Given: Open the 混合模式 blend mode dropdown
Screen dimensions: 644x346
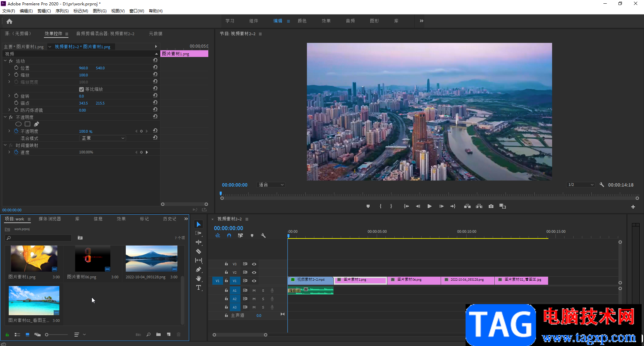Looking at the screenshot, I should pyautogui.click(x=103, y=138).
